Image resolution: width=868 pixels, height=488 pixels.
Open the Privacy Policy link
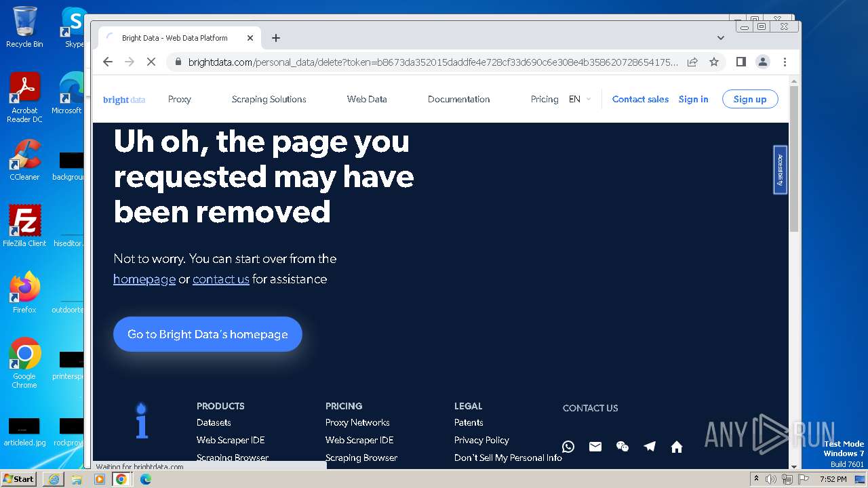click(x=481, y=440)
